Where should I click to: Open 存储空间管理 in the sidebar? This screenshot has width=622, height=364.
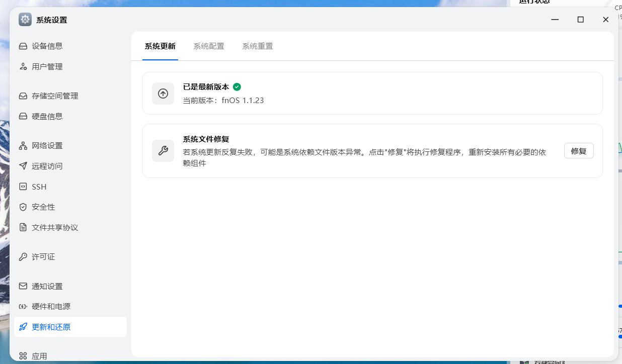click(x=55, y=96)
